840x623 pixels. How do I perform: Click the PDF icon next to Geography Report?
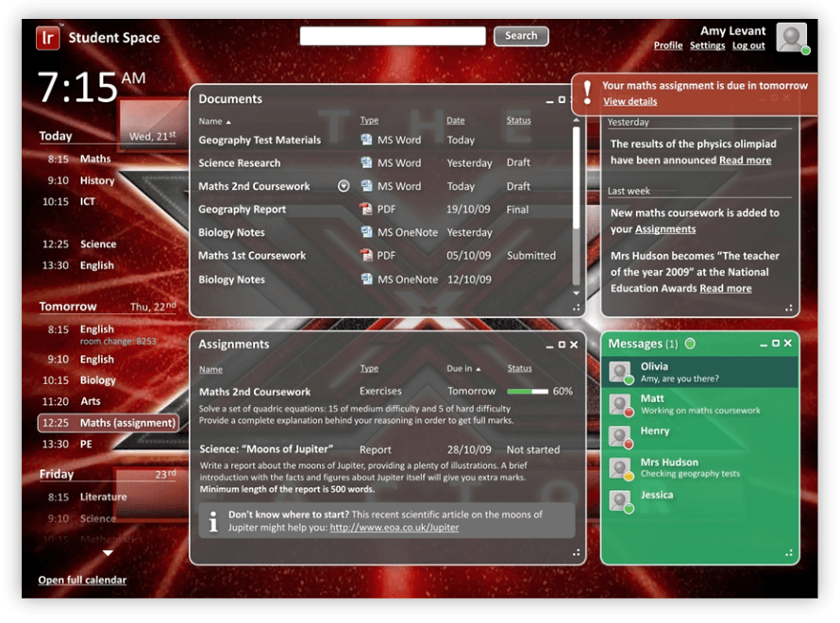click(367, 209)
